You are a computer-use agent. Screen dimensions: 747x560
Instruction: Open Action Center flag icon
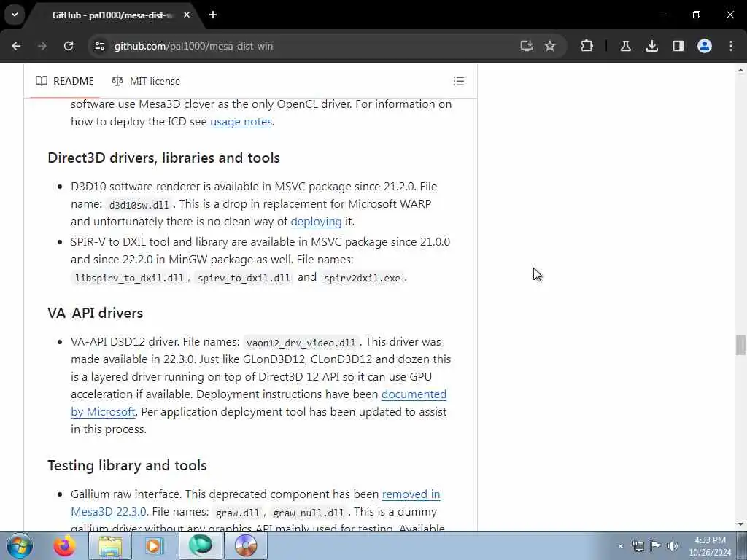point(656,547)
